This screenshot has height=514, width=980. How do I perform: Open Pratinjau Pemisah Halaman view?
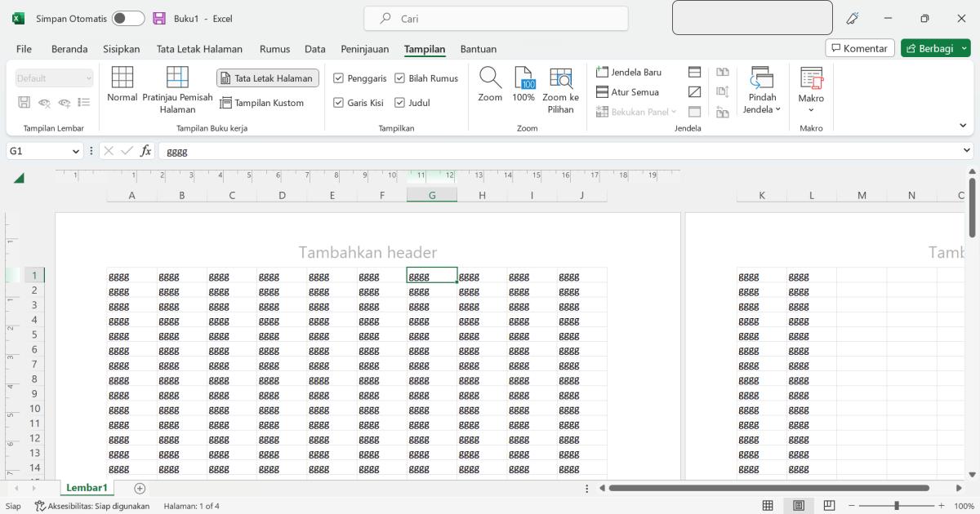(x=177, y=90)
